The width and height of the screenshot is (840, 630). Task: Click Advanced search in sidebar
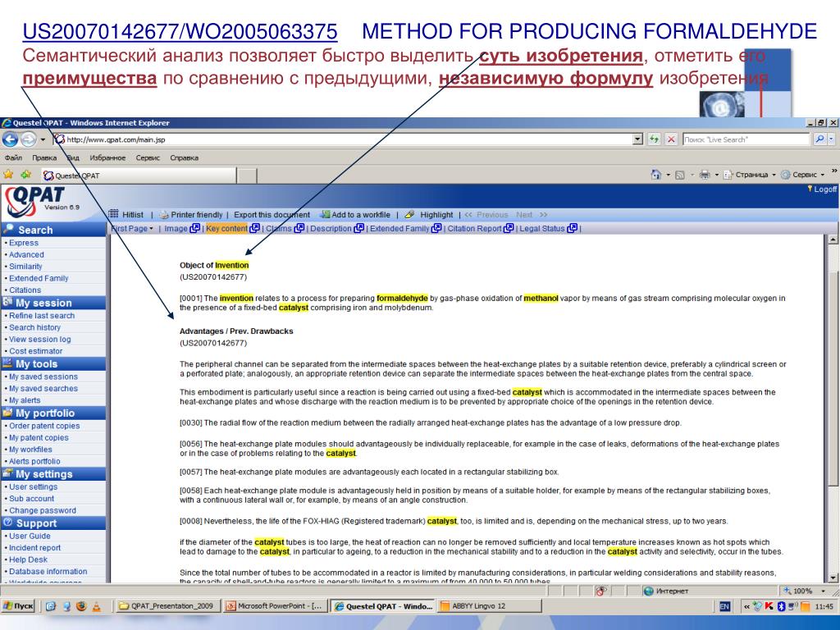(x=26, y=254)
